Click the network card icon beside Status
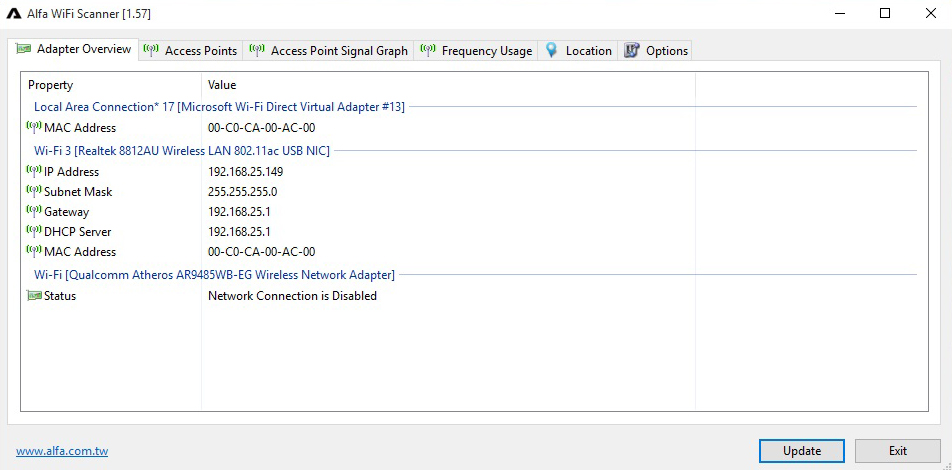 pos(35,296)
